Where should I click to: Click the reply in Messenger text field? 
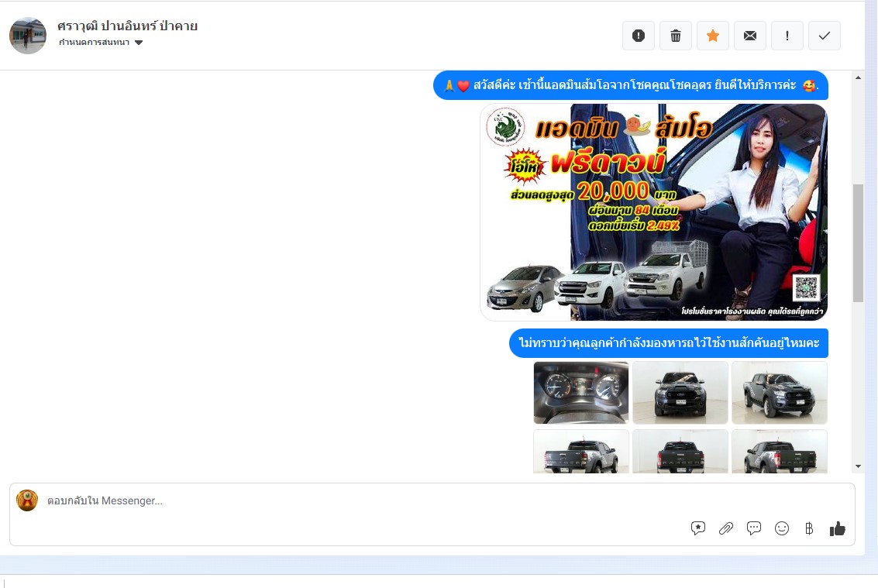[349, 500]
